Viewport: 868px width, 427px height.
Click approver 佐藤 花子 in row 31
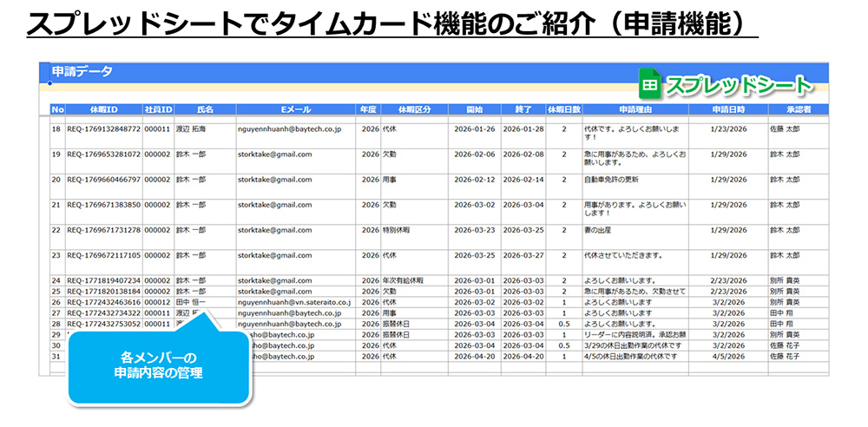[785, 356]
